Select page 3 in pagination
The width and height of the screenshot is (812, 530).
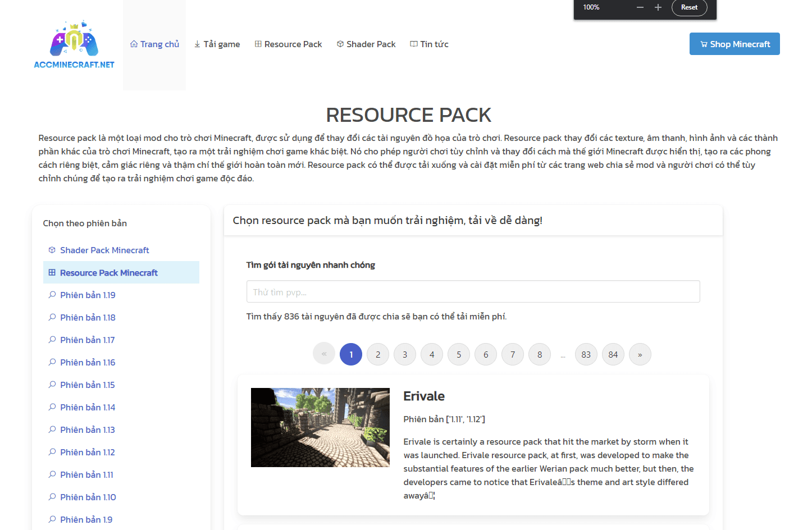click(x=405, y=354)
